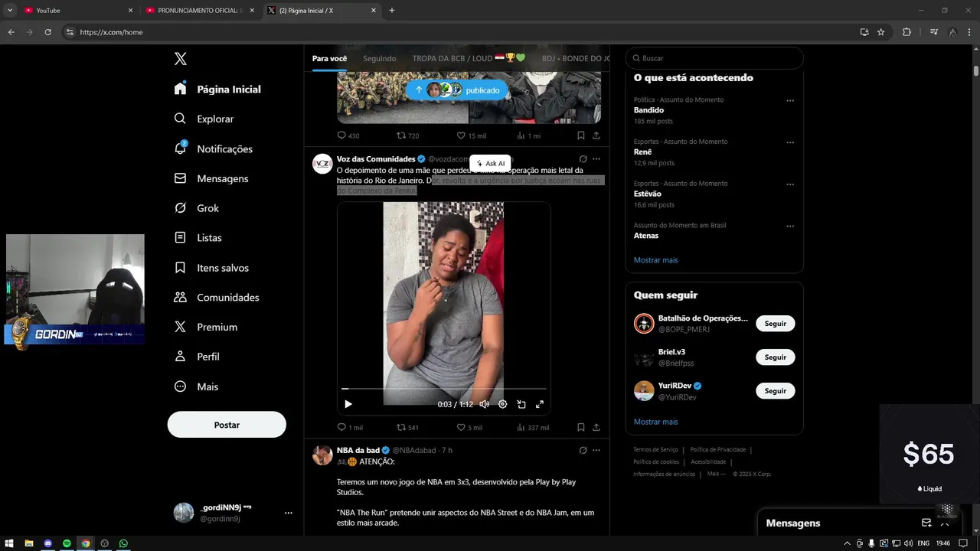Open Comunidades in sidebar

coord(216,297)
